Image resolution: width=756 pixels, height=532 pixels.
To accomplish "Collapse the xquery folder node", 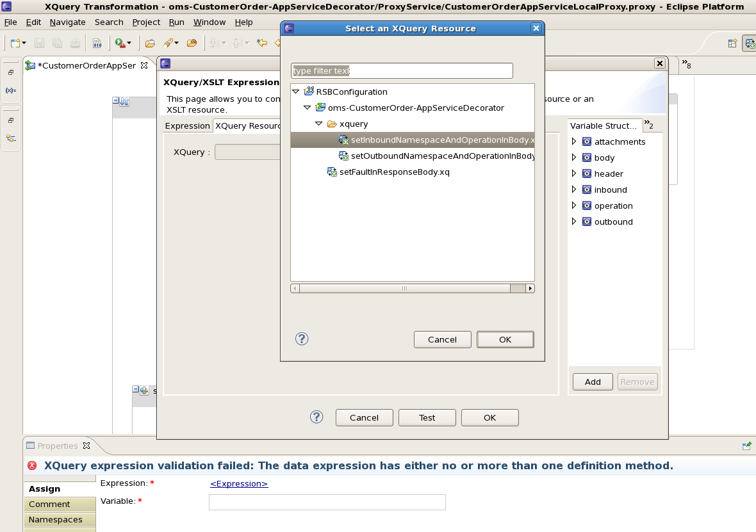I will pos(318,124).
